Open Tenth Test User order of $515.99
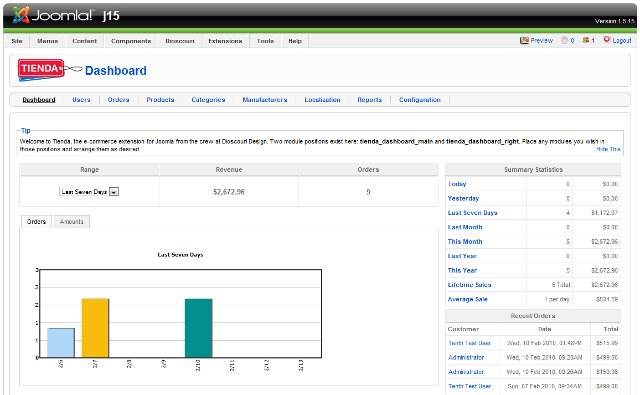The image size is (640, 395). (x=469, y=343)
